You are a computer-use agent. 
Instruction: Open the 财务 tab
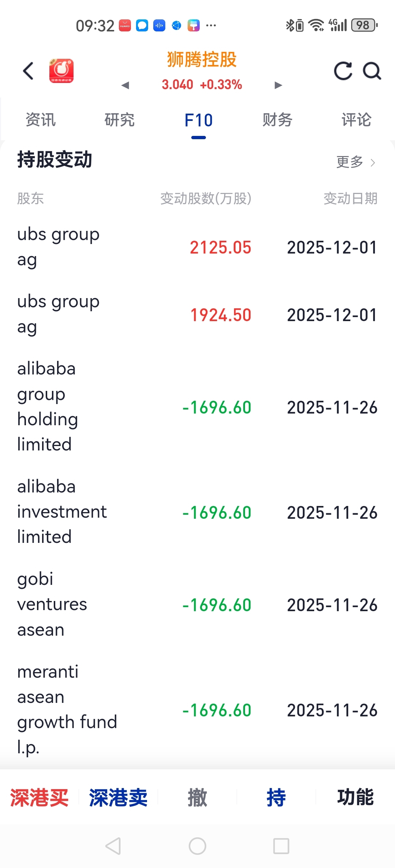click(x=277, y=120)
